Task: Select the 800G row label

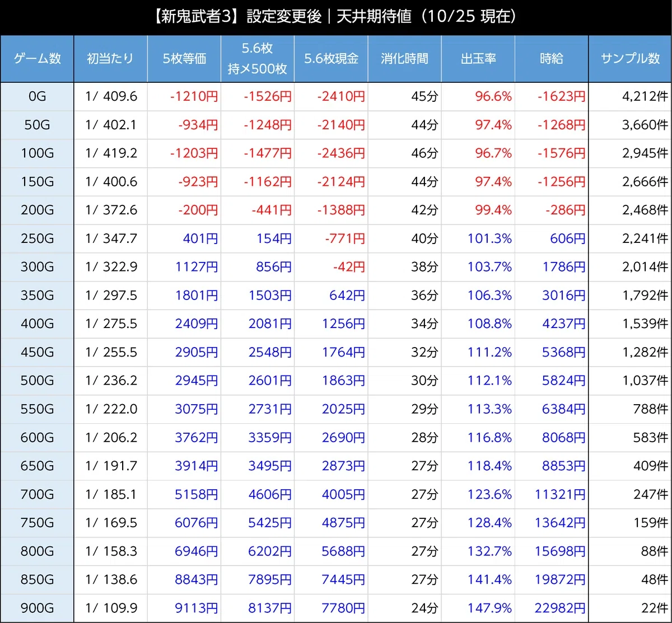Action: pos(37,551)
